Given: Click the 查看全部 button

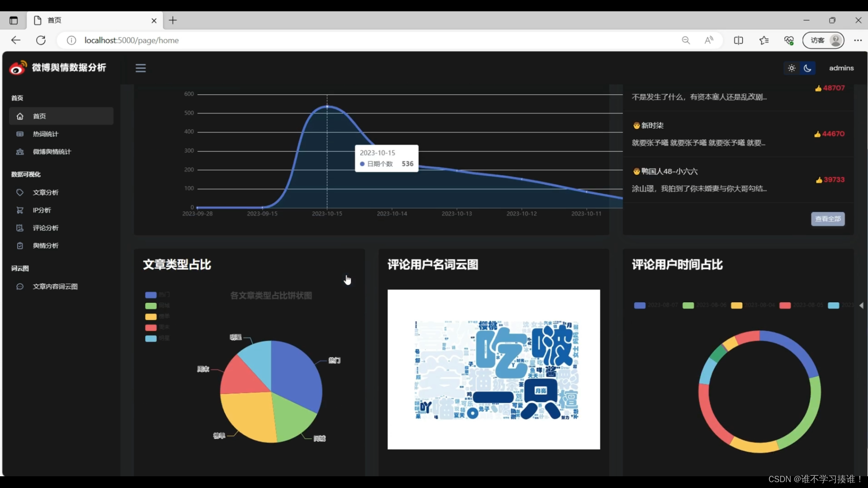Looking at the screenshot, I should point(827,219).
